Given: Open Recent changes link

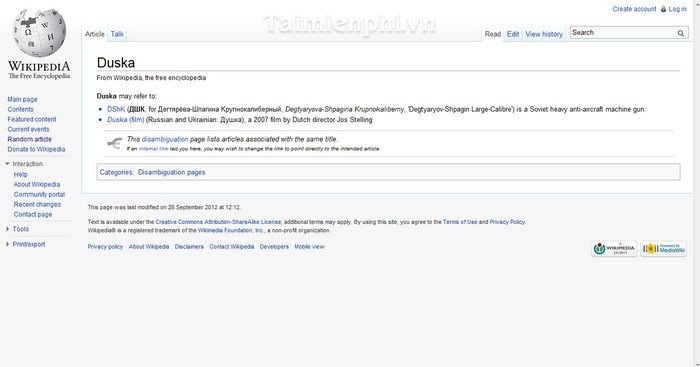Looking at the screenshot, I should click(x=37, y=204).
